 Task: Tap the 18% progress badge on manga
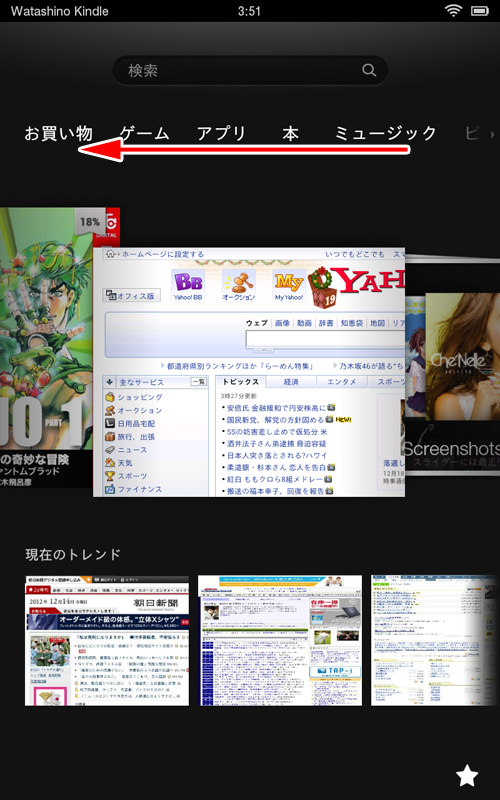coord(90,222)
